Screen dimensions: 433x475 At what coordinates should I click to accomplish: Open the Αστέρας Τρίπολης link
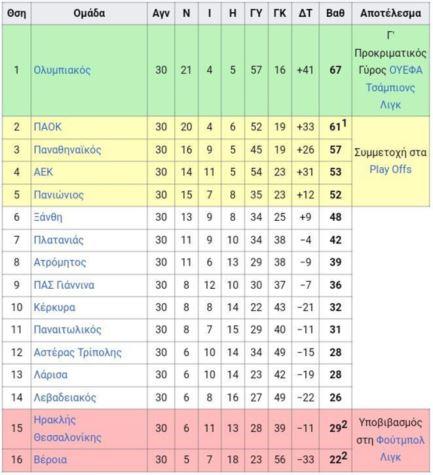point(78,352)
